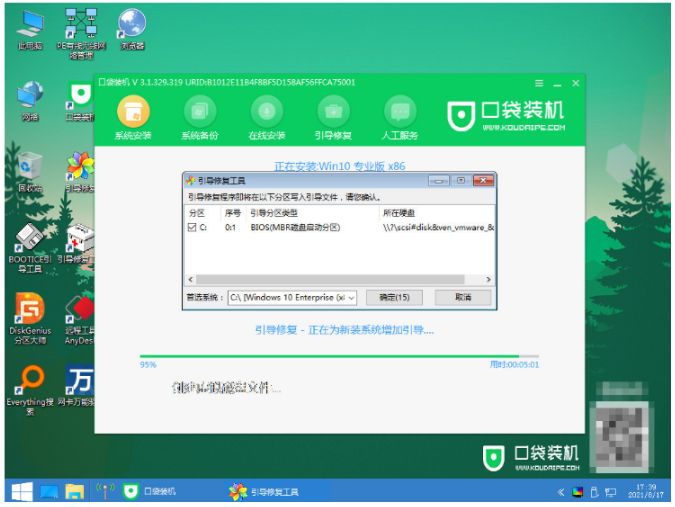
Task: Select the 引导修复 toolbox icon
Action: (334, 112)
